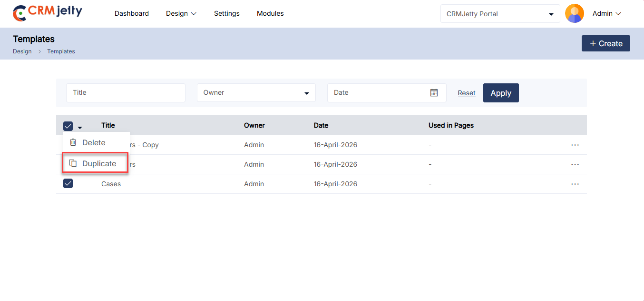
Task: Click the copy icon beside Duplicate
Action: 73,163
